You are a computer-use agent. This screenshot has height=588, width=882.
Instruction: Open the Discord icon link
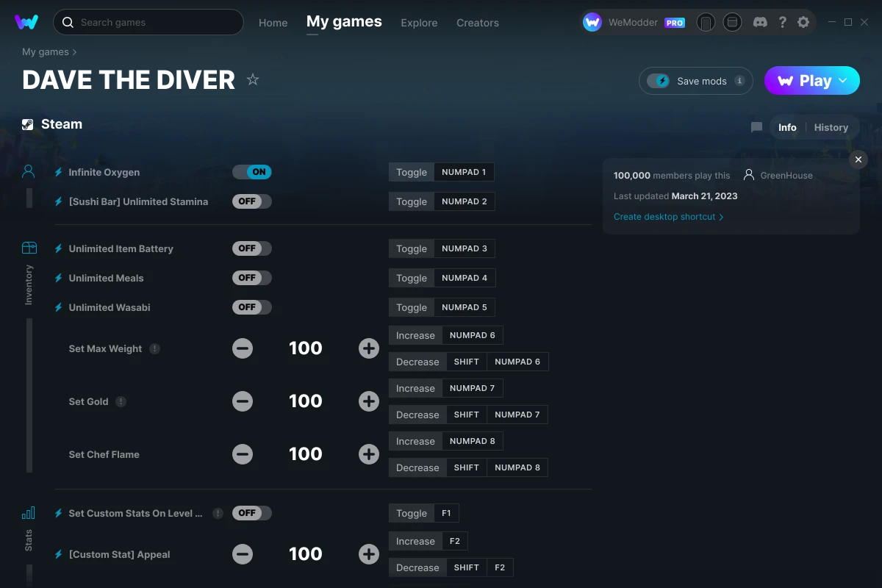(761, 22)
